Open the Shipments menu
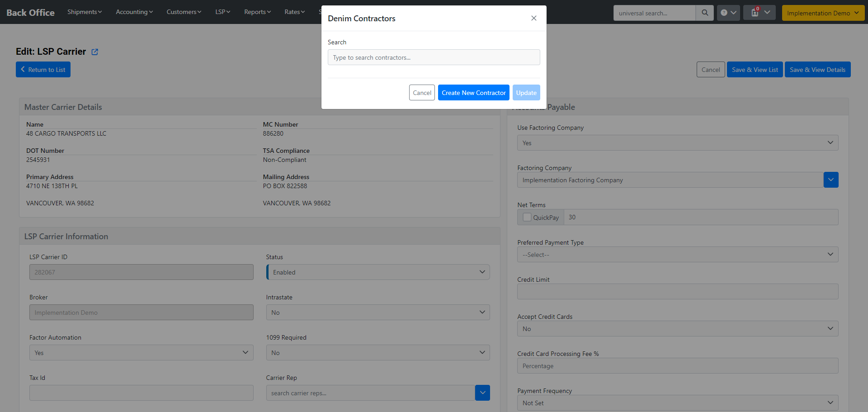Viewport: 868px width, 412px height. pos(85,12)
